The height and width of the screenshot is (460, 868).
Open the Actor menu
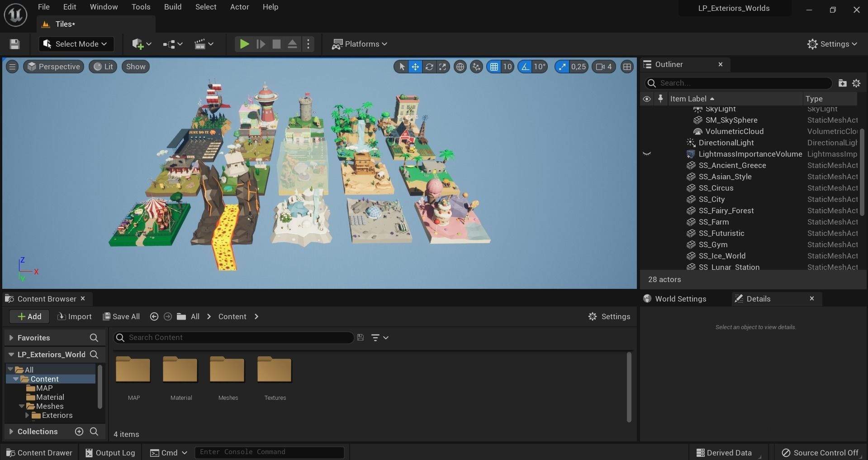click(239, 7)
